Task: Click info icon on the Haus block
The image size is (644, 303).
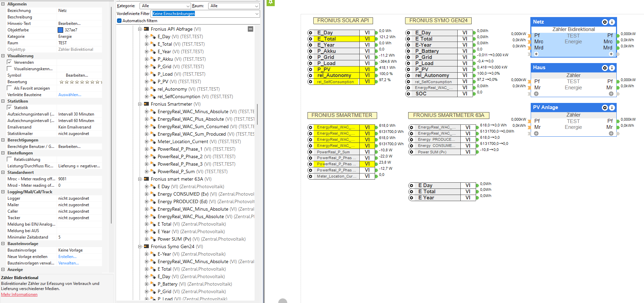Action: click(x=612, y=68)
